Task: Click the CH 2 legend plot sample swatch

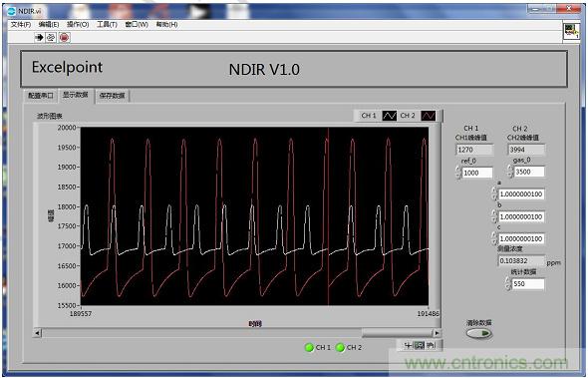Action: tap(429, 116)
